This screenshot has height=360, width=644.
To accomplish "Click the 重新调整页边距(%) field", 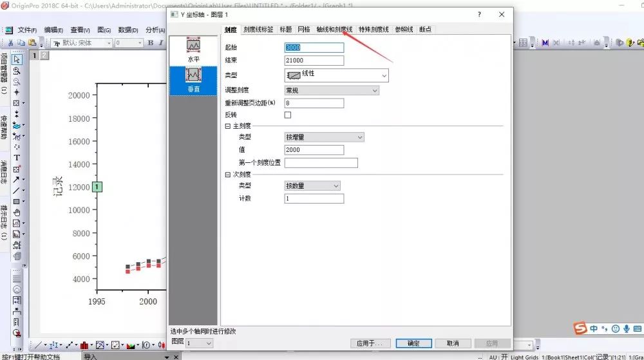I will pos(314,103).
